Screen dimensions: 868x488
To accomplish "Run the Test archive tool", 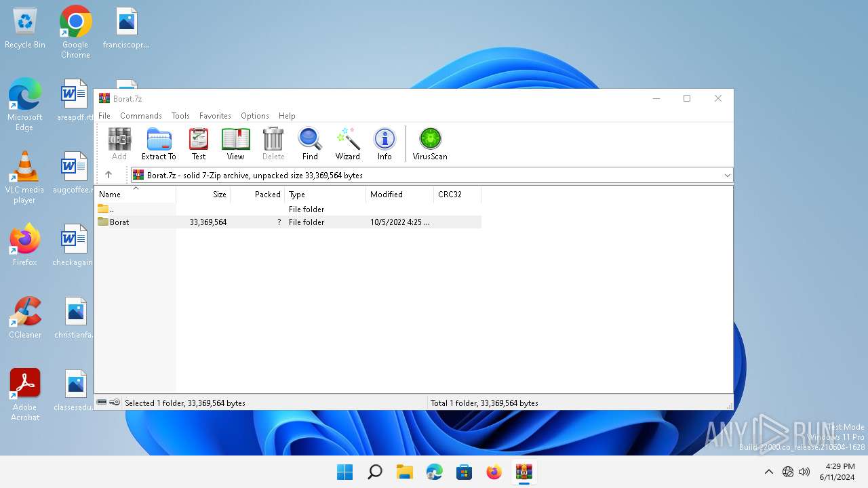I will click(199, 144).
